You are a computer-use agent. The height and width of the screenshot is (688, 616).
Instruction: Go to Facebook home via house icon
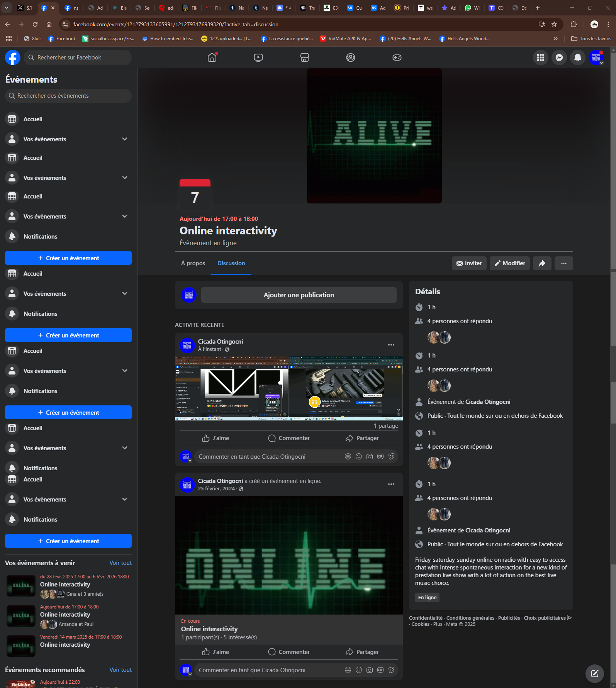pyautogui.click(x=212, y=58)
